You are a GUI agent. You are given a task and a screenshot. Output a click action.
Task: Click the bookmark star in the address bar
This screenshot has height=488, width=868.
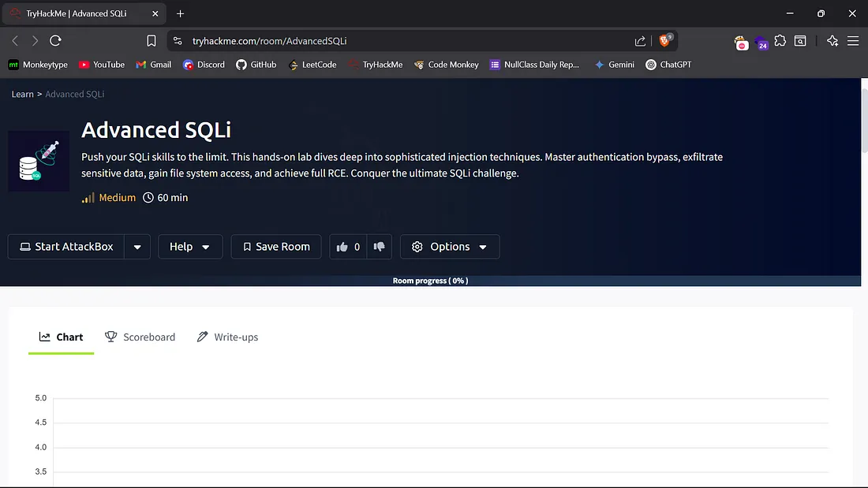pyautogui.click(x=150, y=40)
